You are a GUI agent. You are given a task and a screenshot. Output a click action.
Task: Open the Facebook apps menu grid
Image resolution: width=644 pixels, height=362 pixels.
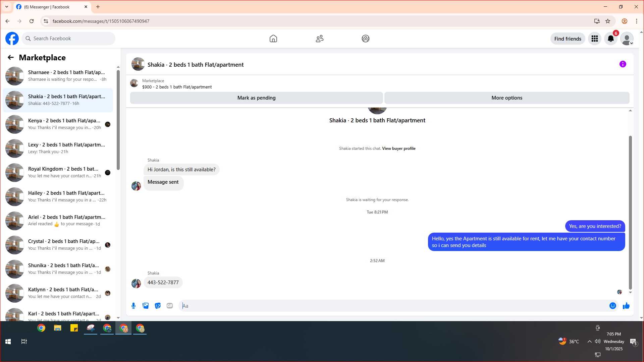click(x=595, y=39)
